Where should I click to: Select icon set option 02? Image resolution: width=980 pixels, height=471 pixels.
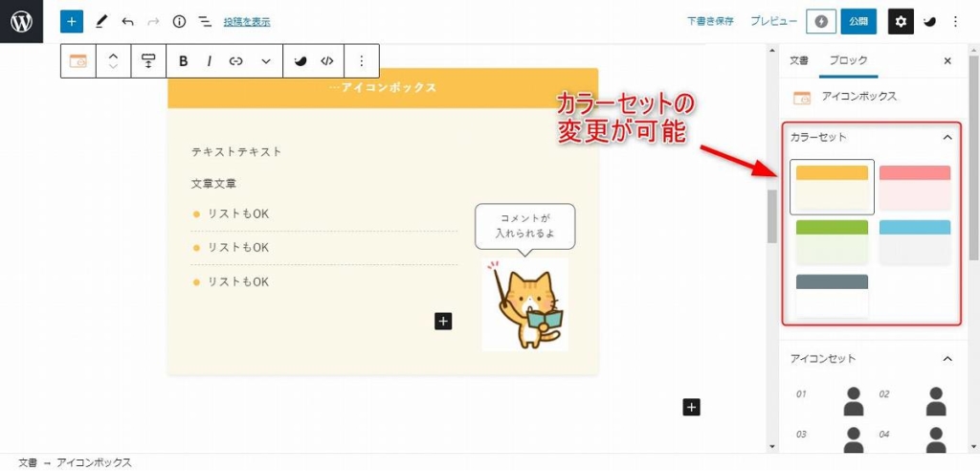coord(913,400)
